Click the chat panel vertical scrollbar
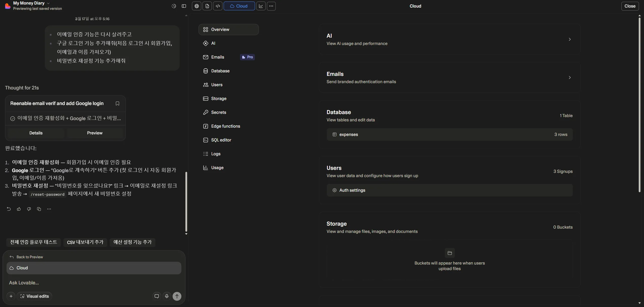The image size is (644, 307). (186, 201)
